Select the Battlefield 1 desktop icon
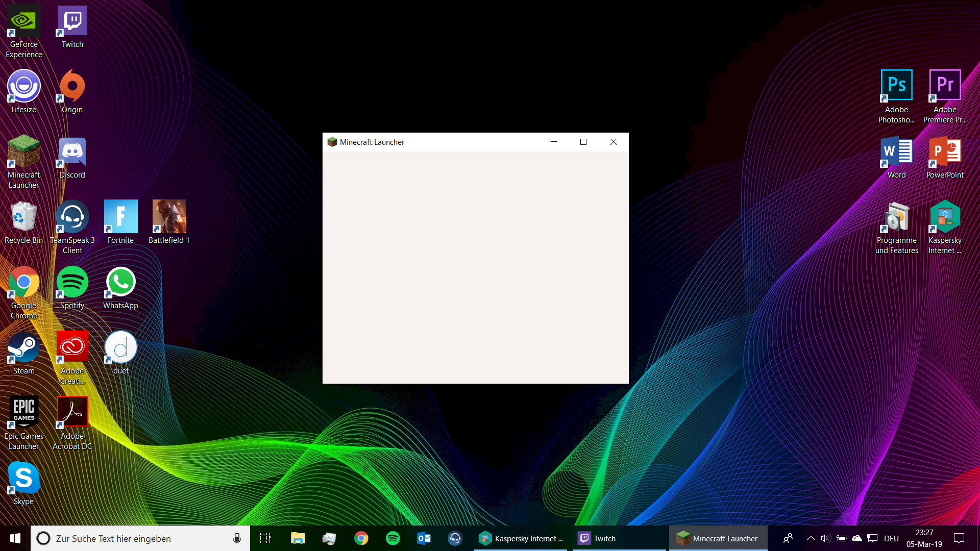The image size is (980, 551). tap(169, 222)
